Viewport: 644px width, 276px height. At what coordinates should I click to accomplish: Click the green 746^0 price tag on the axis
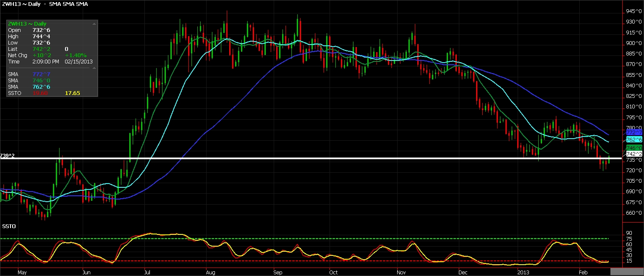634,148
